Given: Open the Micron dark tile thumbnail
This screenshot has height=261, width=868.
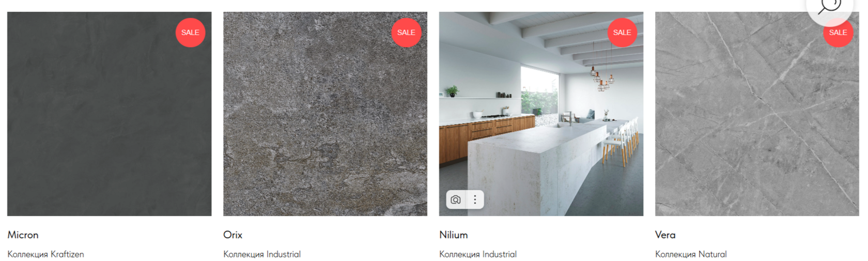Looking at the screenshot, I should click(x=109, y=114).
